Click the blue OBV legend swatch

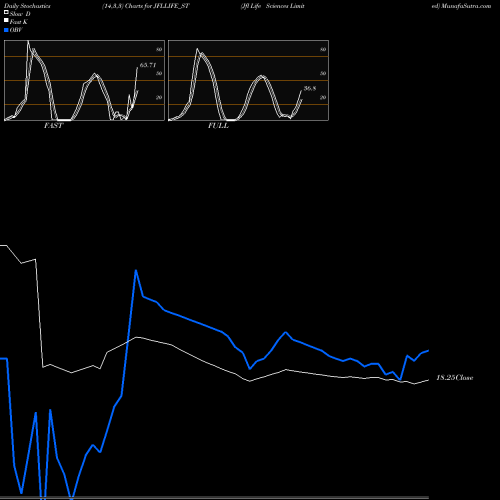6,30
